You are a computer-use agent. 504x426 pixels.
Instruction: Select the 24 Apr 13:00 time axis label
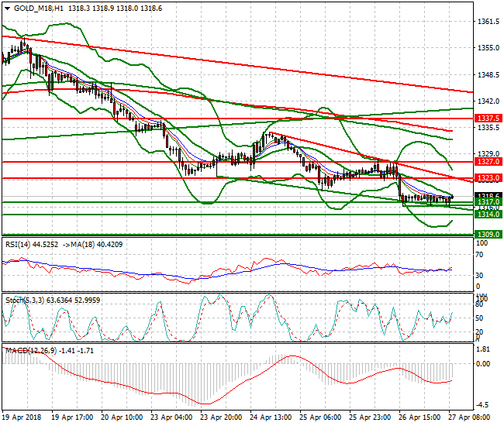pos(271,417)
